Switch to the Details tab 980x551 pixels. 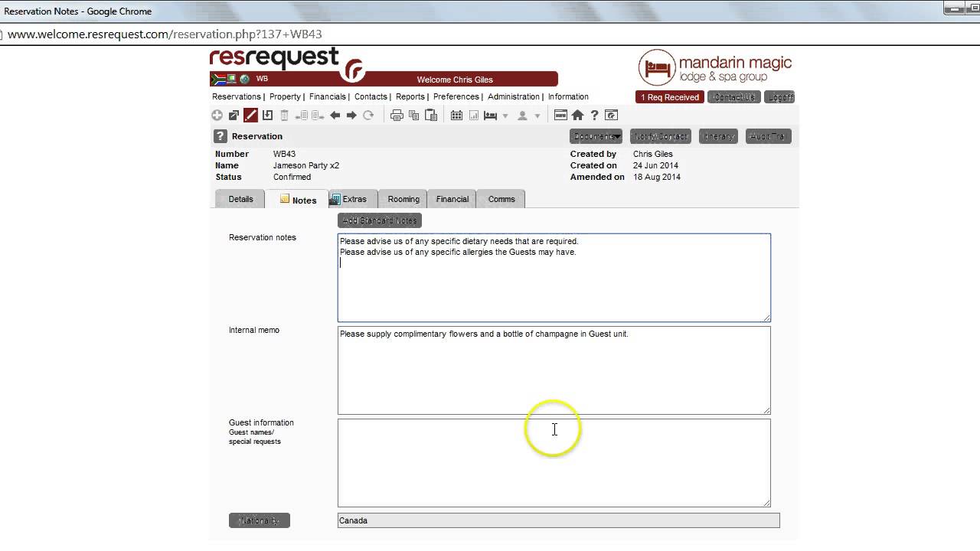(x=240, y=199)
